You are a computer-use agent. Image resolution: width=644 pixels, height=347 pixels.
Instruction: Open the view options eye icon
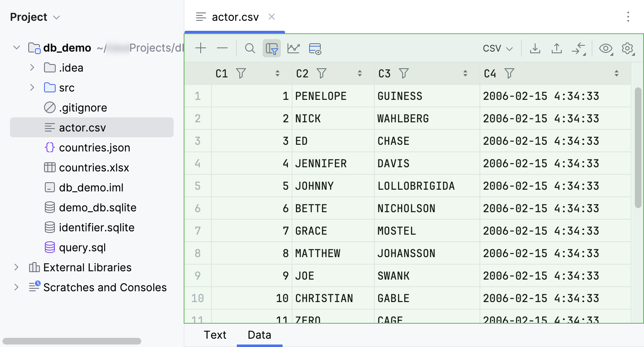click(605, 49)
